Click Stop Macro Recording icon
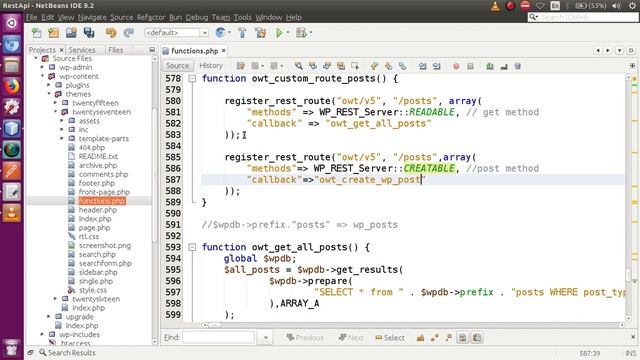This screenshot has width=640, height=360. (470, 66)
